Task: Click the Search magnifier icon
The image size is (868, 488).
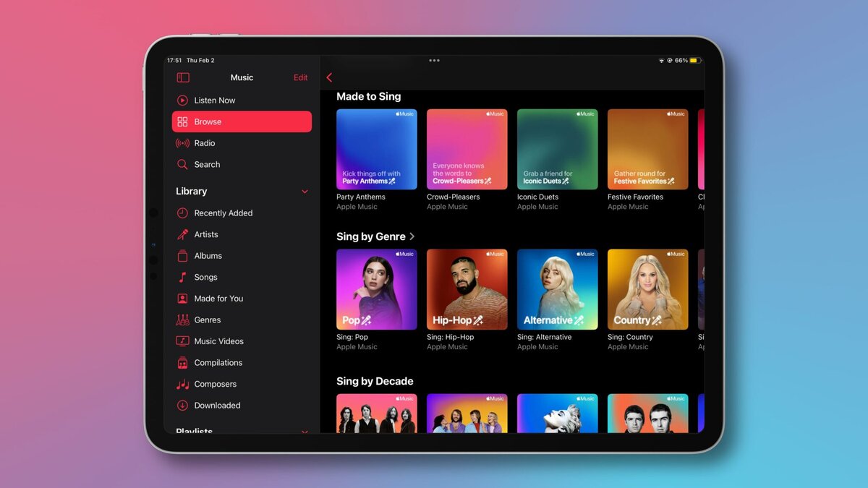Action: tap(182, 164)
